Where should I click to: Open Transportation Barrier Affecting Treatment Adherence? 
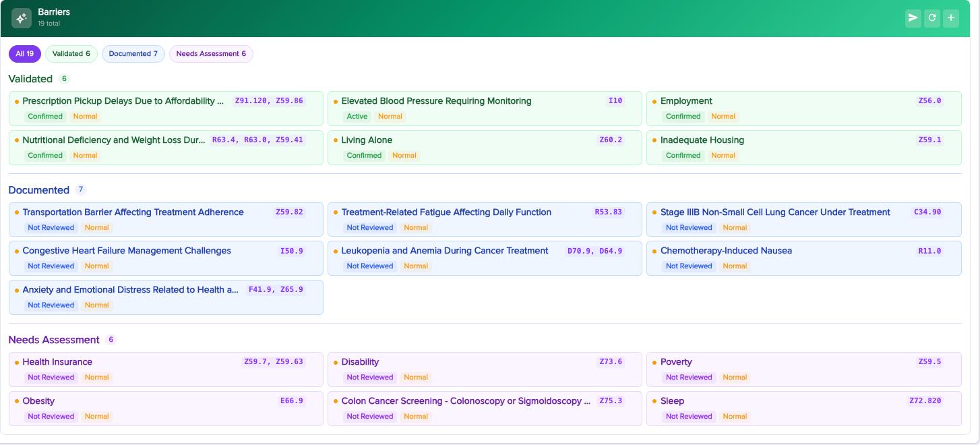166,220
